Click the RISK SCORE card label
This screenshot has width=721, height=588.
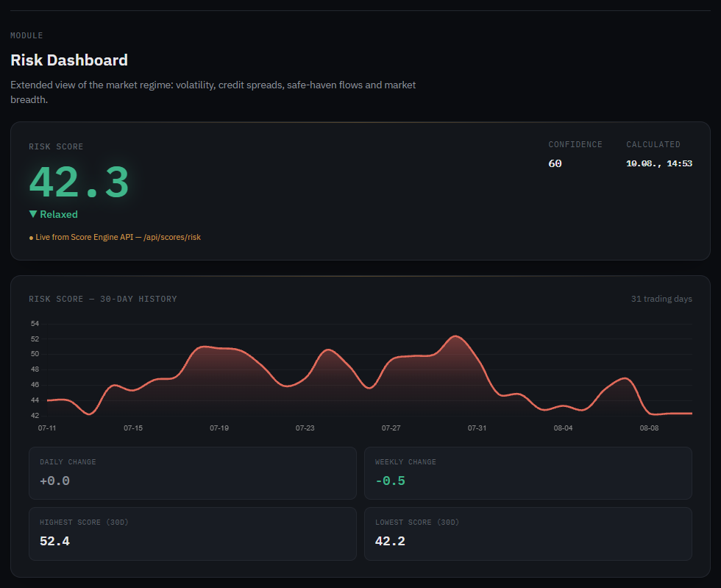[56, 146]
